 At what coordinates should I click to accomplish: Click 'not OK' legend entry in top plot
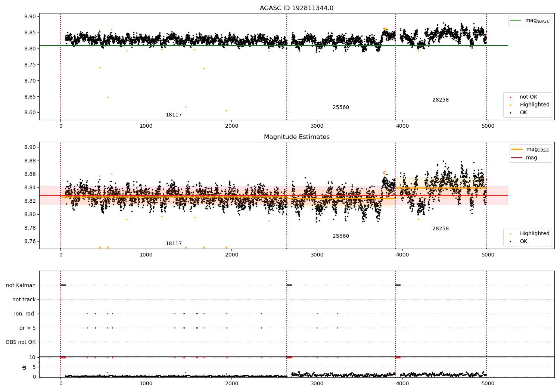coord(528,97)
